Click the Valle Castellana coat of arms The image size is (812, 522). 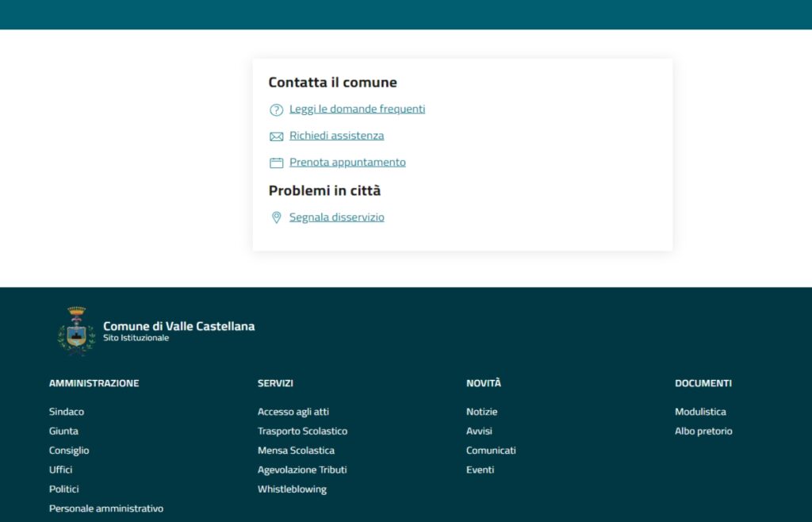click(x=76, y=330)
